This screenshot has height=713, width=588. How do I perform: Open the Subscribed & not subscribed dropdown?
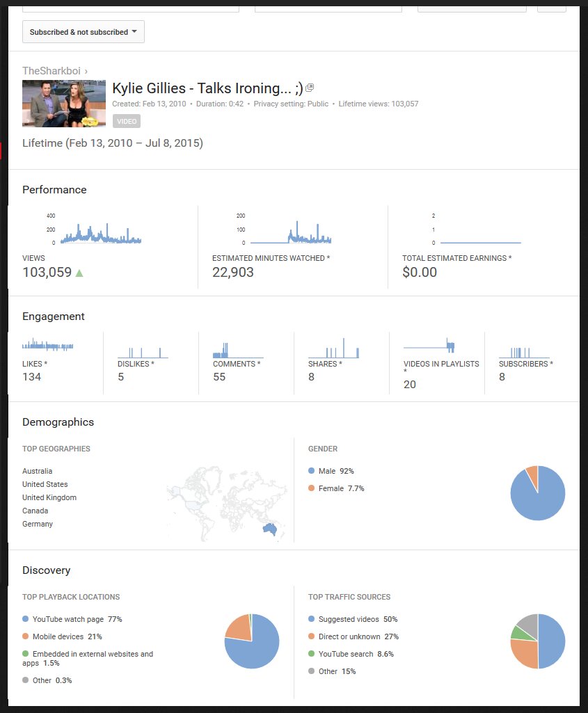coord(84,32)
